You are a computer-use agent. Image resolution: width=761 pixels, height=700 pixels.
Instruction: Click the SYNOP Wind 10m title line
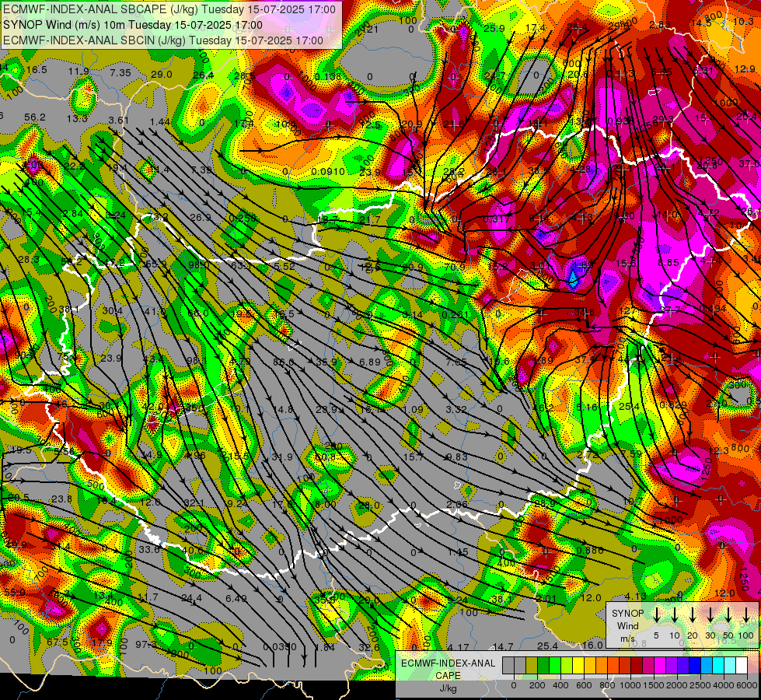(133, 25)
